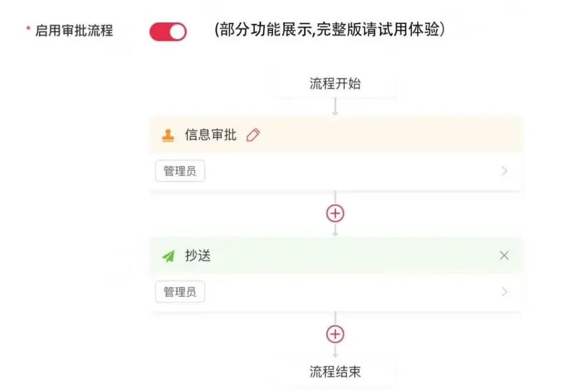Click the green paper plane 抄送 icon

168,256
